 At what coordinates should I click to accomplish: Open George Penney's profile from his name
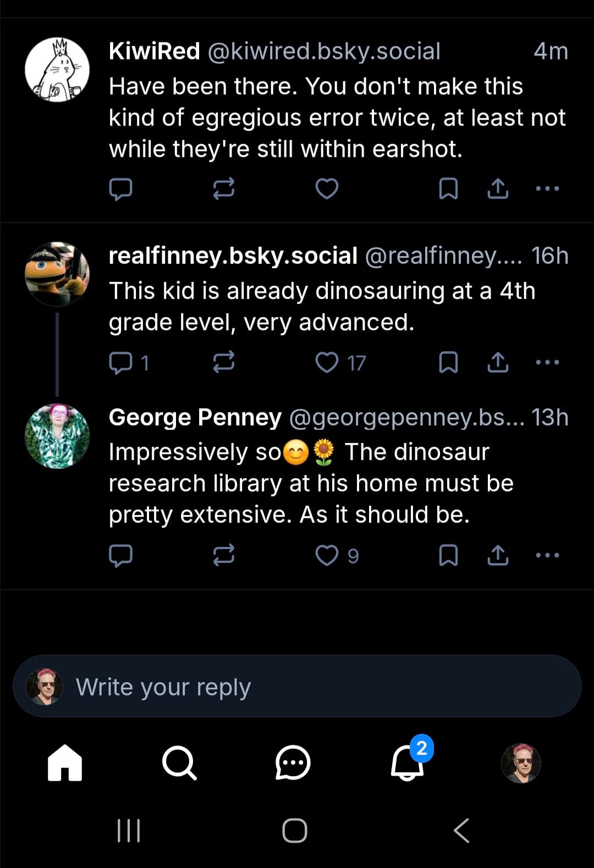pos(195,417)
